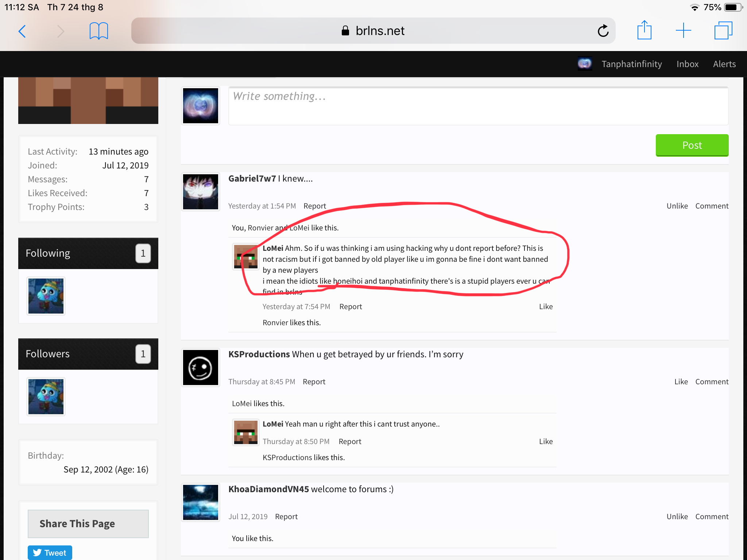Open the Trophy Points value 3
This screenshot has width=747, height=560.
[146, 207]
